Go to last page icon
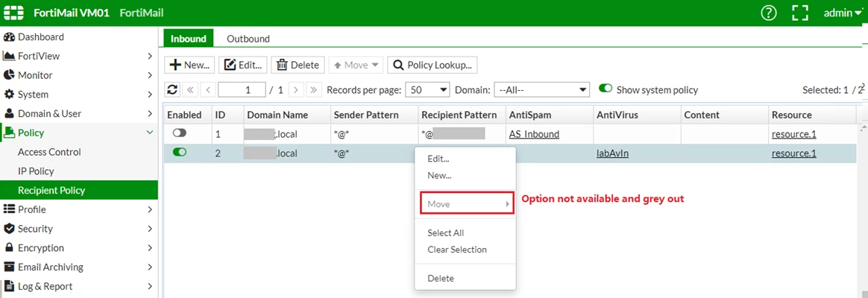The width and height of the screenshot is (868, 298). (x=314, y=89)
